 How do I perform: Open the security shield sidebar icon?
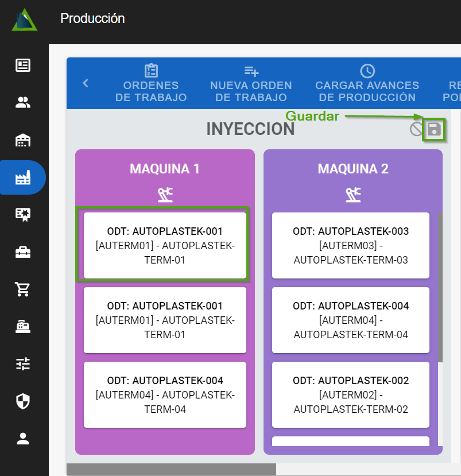pos(23,401)
